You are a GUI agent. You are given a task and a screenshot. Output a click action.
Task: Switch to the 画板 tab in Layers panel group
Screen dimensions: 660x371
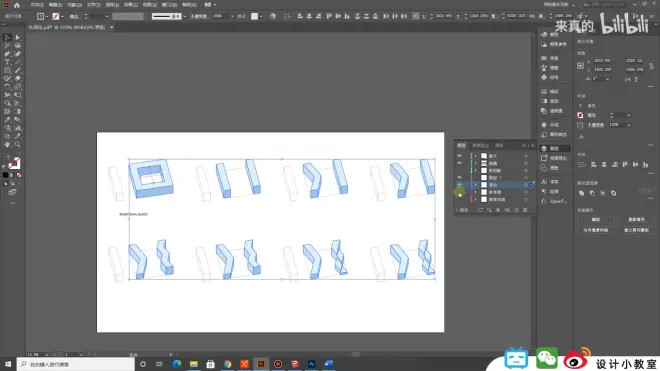point(499,146)
